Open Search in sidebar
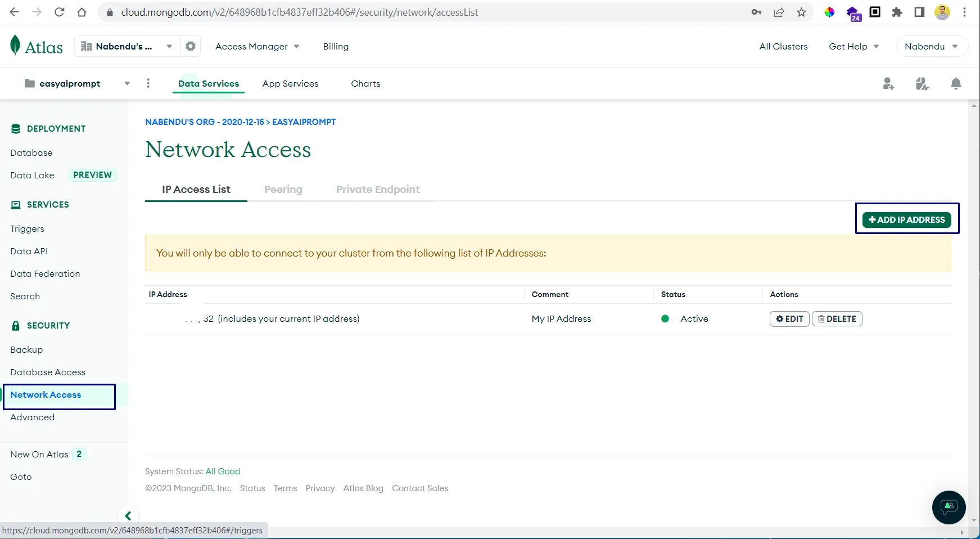 25,296
